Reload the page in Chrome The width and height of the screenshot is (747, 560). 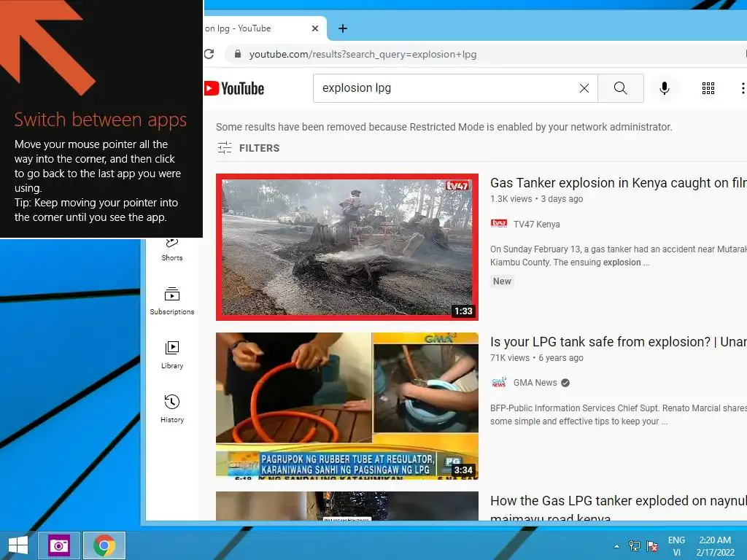coord(209,54)
